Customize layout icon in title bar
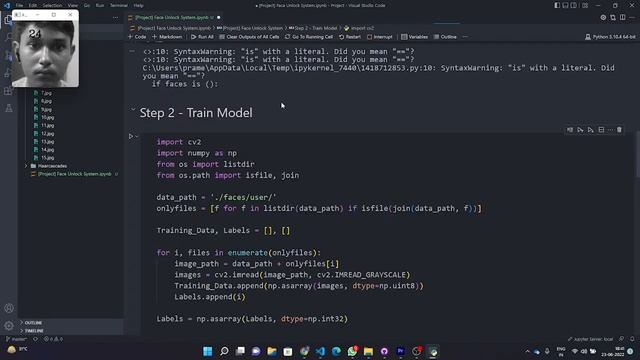The image size is (640, 360). click(585, 5)
